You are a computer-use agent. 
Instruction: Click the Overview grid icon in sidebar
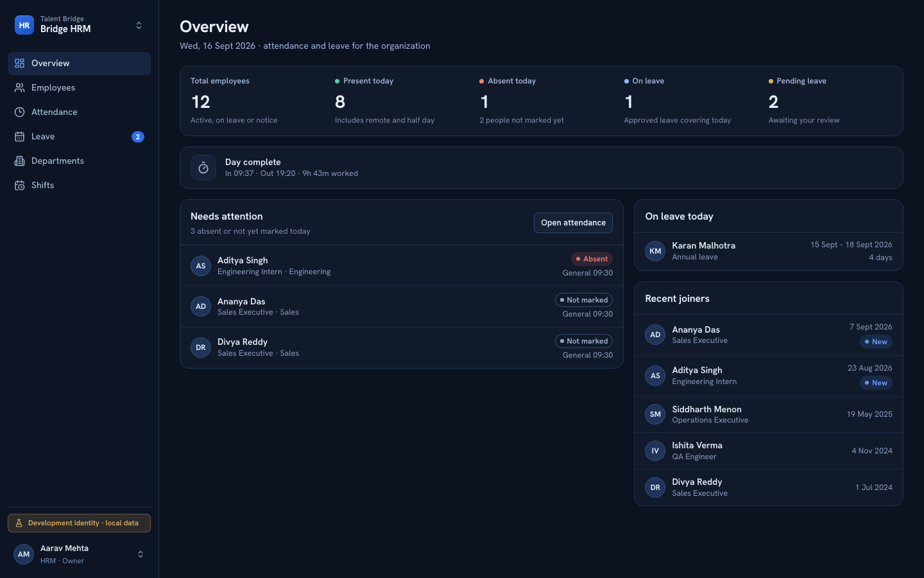click(x=19, y=63)
